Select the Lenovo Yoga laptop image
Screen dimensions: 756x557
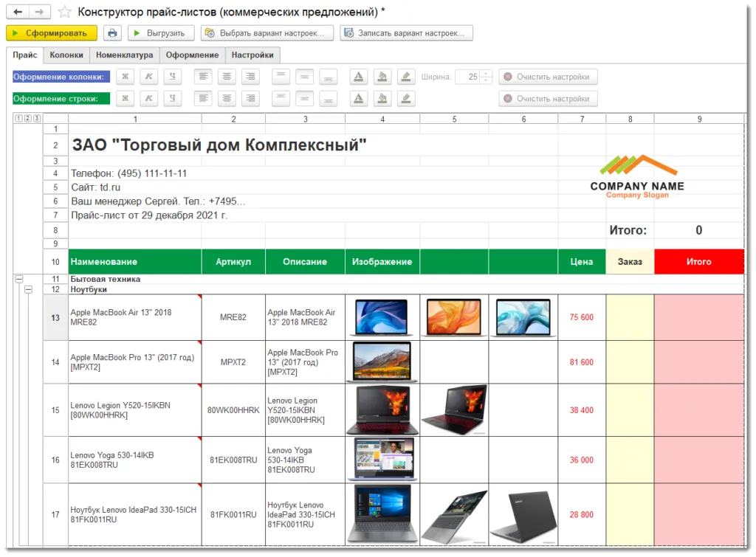click(x=382, y=460)
